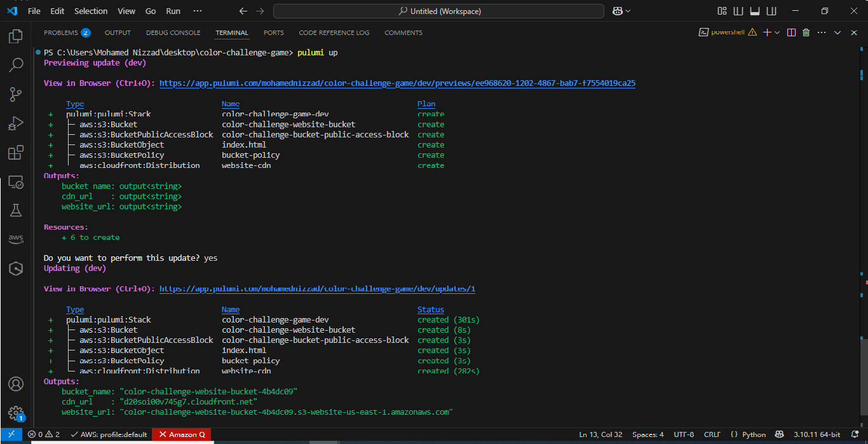Screen dimensions: 868x444
Task: Click the terminal warning triangle icon
Action: point(752,32)
